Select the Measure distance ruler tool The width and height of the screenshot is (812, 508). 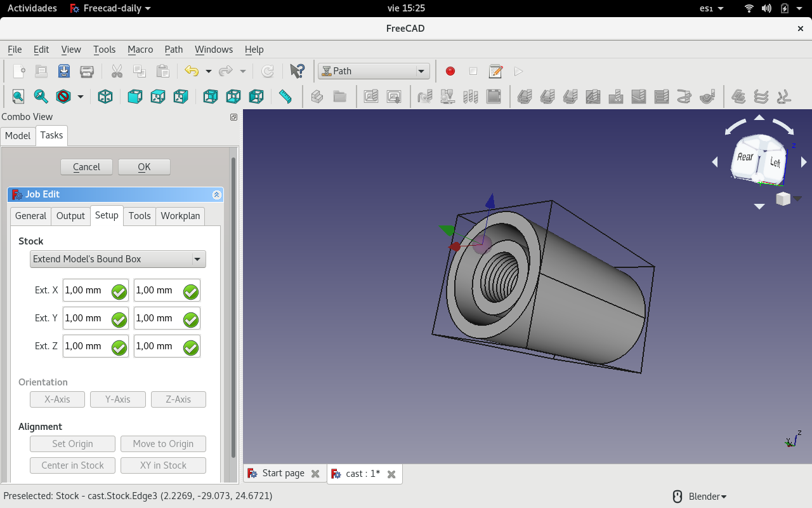click(285, 97)
